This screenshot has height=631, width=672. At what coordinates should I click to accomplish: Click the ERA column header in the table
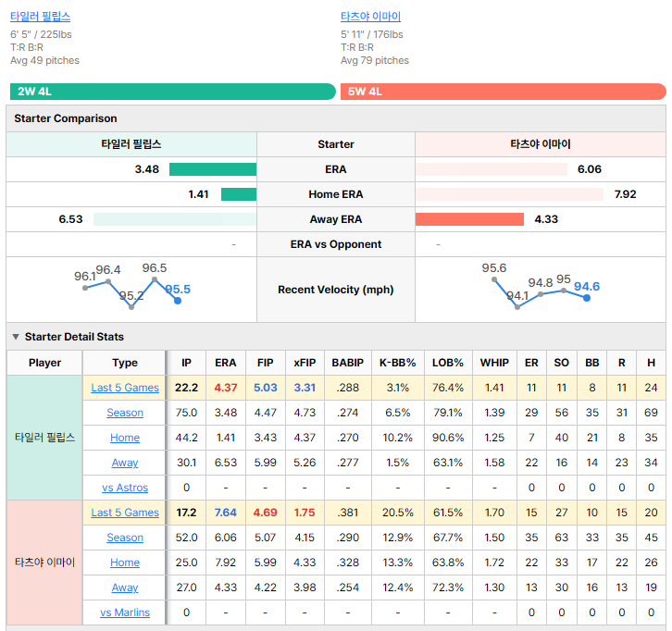226,363
